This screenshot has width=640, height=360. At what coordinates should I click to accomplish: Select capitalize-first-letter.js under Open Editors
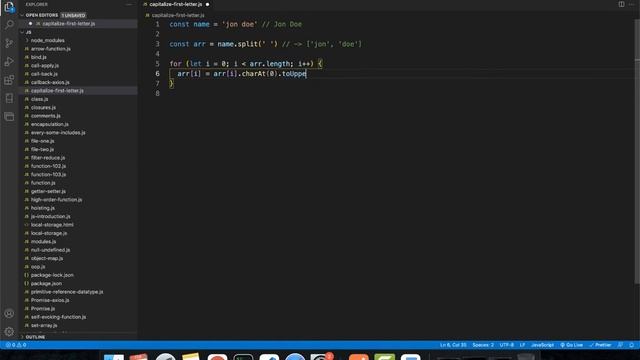(69, 24)
